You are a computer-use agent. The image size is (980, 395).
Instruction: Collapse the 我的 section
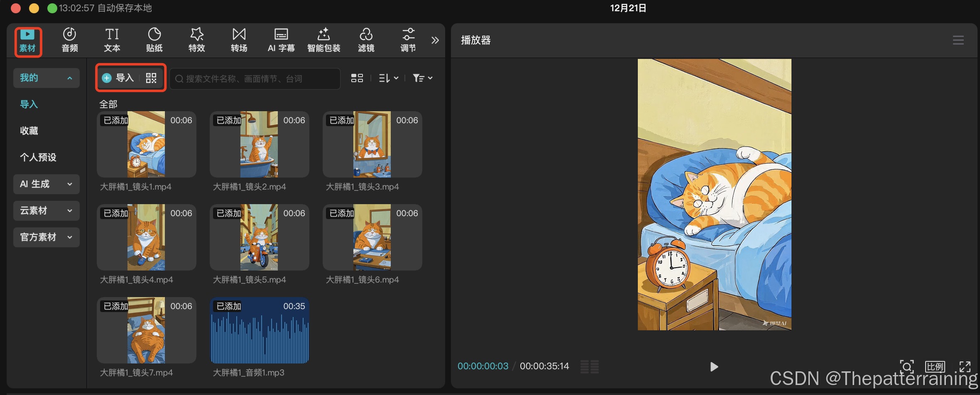pos(46,78)
